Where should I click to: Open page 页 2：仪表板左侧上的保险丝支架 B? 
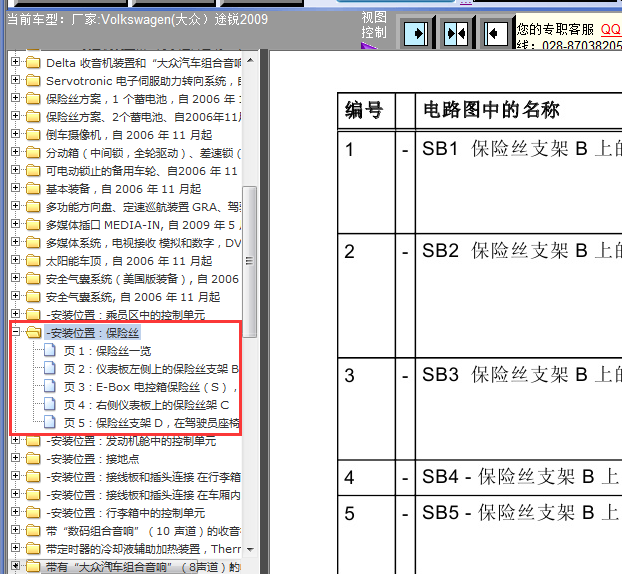point(151,369)
